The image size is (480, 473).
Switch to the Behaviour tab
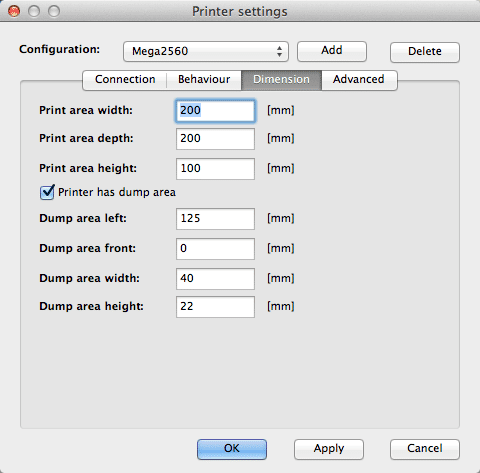pyautogui.click(x=204, y=80)
